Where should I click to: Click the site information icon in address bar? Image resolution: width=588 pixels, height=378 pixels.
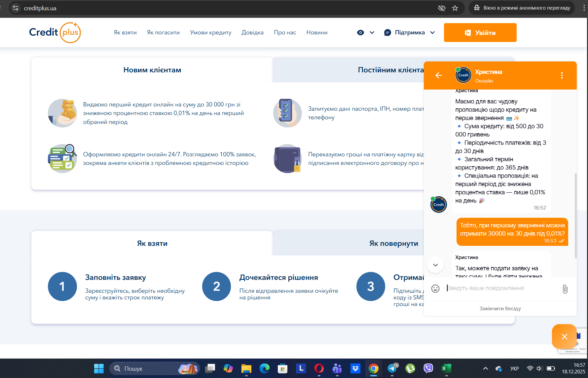pyautogui.click(x=16, y=8)
